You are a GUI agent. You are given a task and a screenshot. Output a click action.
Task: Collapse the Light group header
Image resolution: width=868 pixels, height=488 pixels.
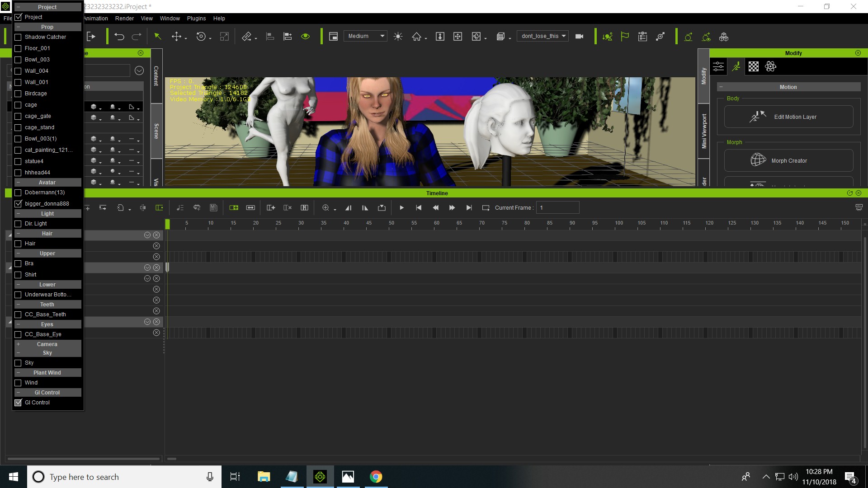(x=47, y=214)
